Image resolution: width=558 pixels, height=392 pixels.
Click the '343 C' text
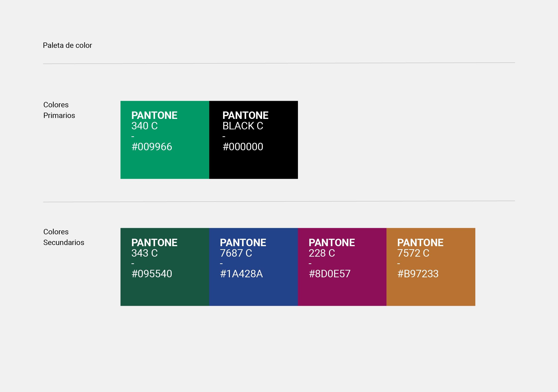(145, 253)
